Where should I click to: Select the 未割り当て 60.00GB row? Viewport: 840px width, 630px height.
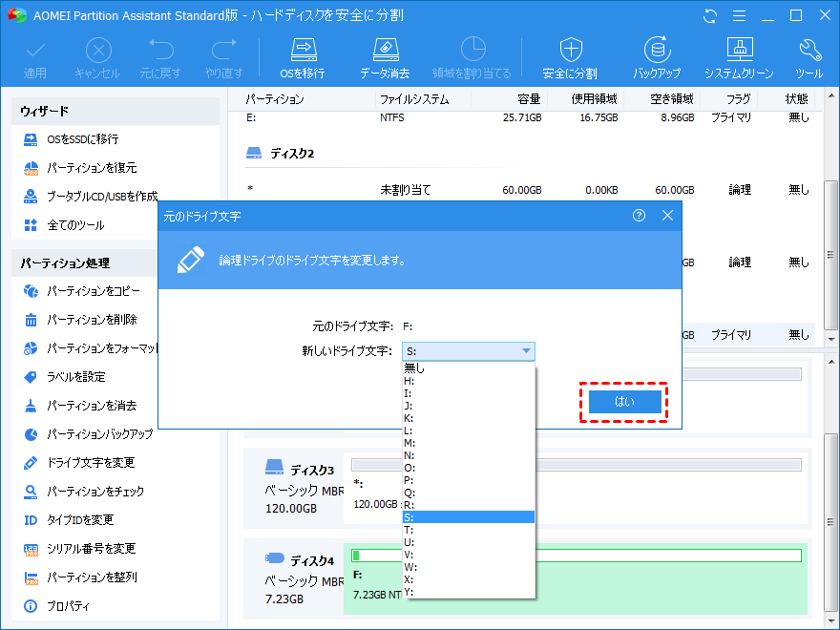(529, 190)
